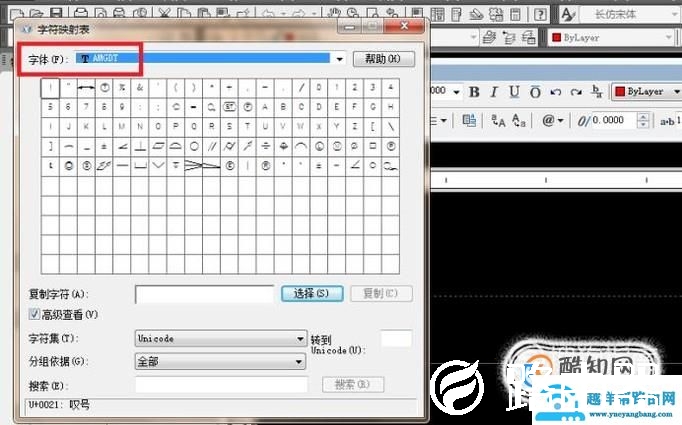Click Redo arrow in text formatting toolbar
The image size is (682, 425).
point(576,92)
